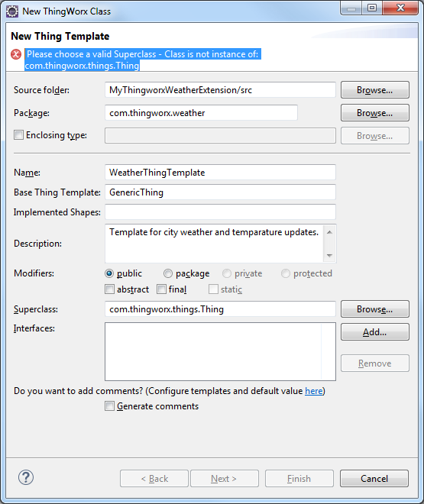Browse for the Package
424x504 pixels.
click(x=375, y=113)
